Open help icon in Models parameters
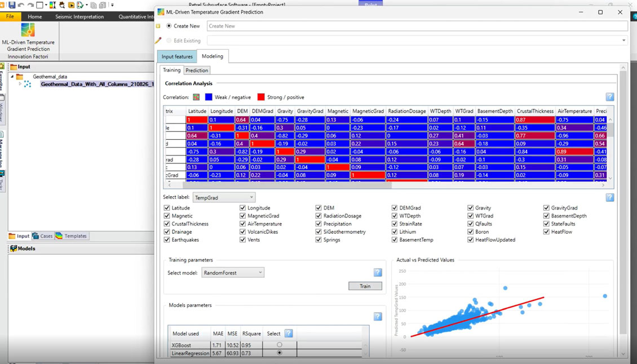The height and width of the screenshot is (364, 637). 377,317
